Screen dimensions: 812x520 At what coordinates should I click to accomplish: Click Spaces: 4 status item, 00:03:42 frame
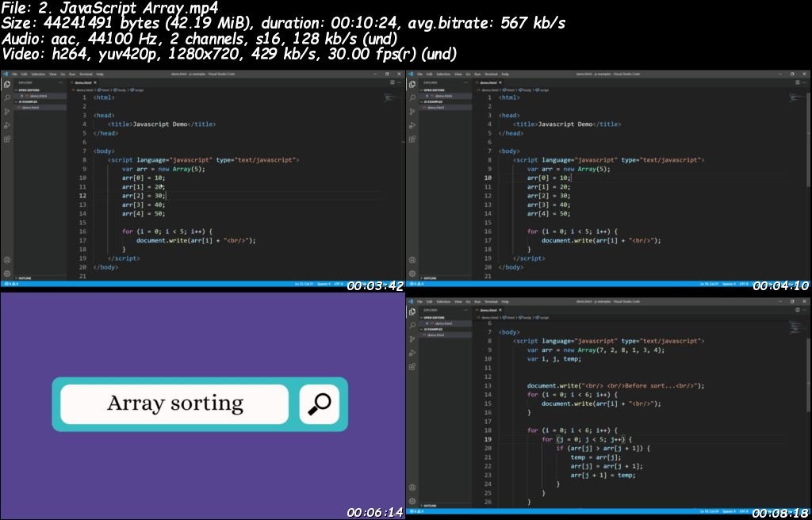click(x=324, y=284)
